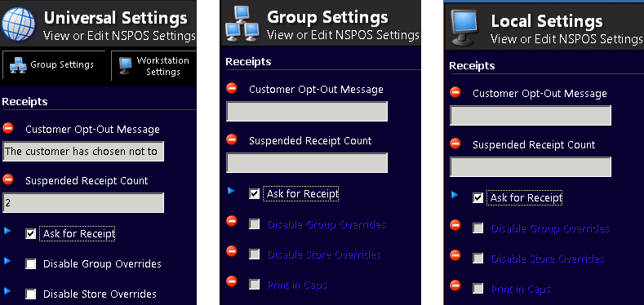Click Disable Store Overrides checkbox in Local Settings
This screenshot has height=305, width=644.
477,259
